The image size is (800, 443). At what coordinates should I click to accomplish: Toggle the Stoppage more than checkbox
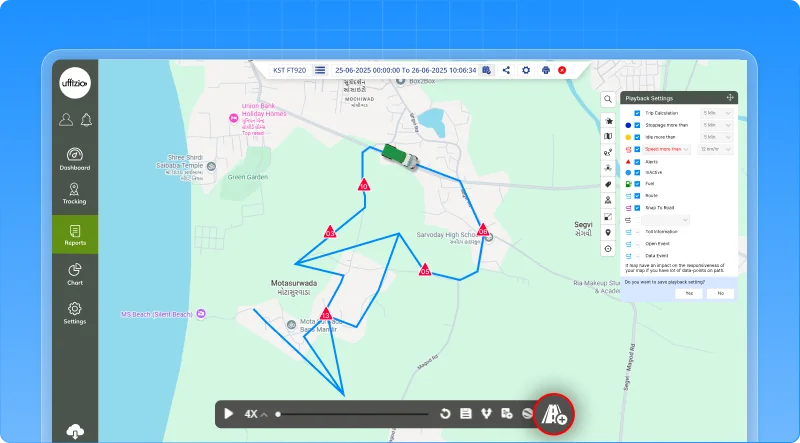[x=637, y=125]
